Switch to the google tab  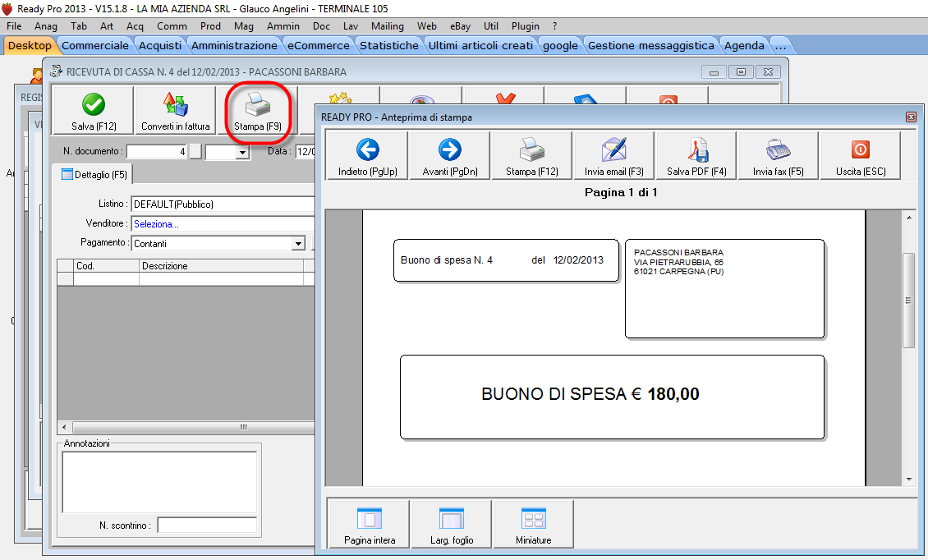tap(560, 46)
